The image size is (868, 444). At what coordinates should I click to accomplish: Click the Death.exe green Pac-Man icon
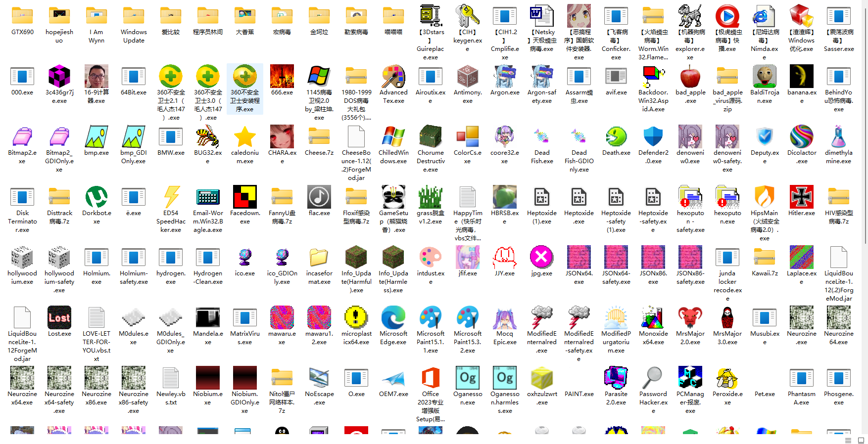coord(616,136)
